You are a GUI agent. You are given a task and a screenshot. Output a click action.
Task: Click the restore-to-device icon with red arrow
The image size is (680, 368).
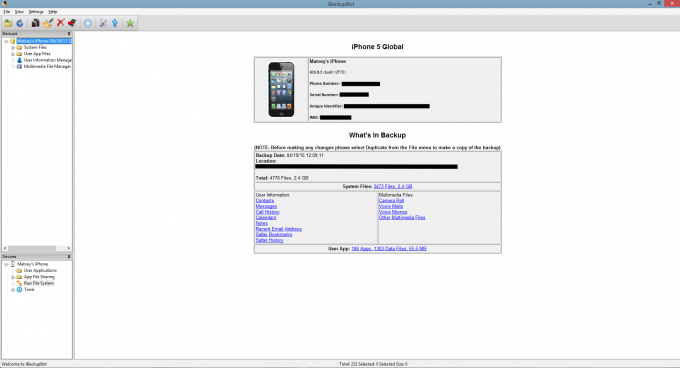72,23
